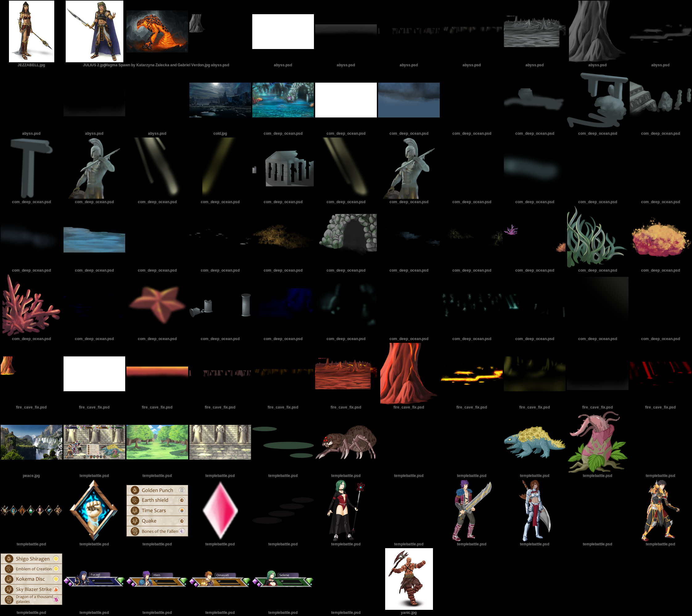Open the Magma Spawn artwork thumbnail
This screenshot has width=692, height=616.
click(x=157, y=31)
